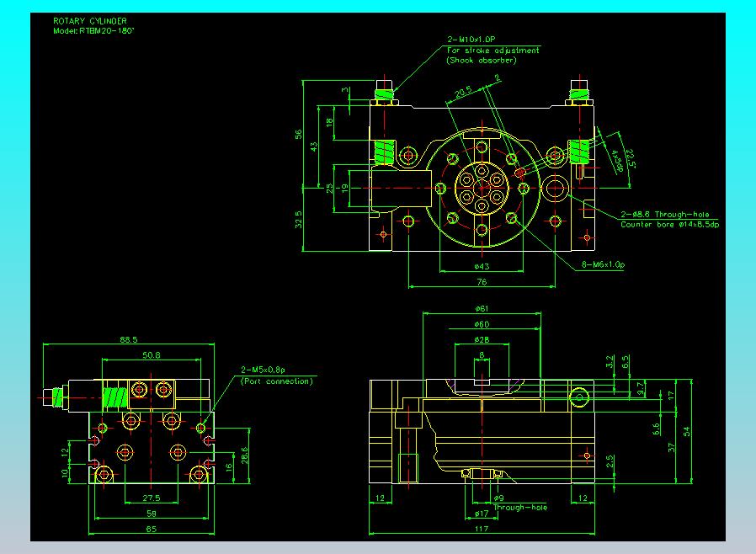Click the 25 dimension beside 19
The width and height of the screenshot is (756, 554).
[330, 188]
